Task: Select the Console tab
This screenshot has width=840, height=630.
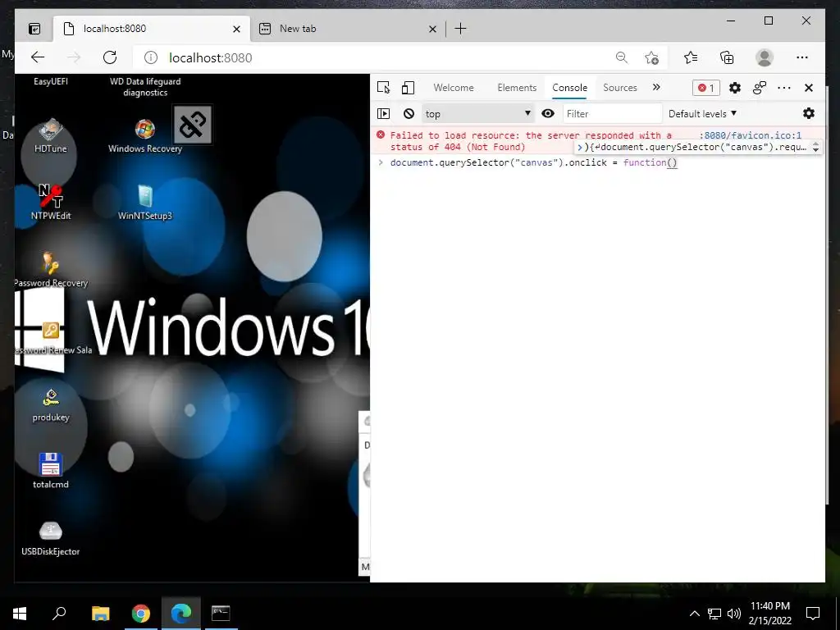Action: tap(569, 87)
